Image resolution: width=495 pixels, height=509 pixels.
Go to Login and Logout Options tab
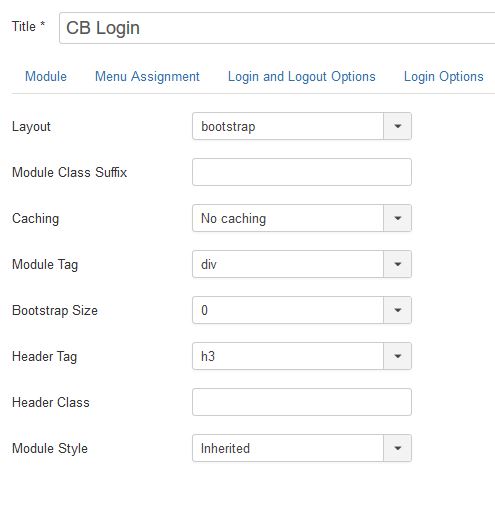pyautogui.click(x=302, y=77)
